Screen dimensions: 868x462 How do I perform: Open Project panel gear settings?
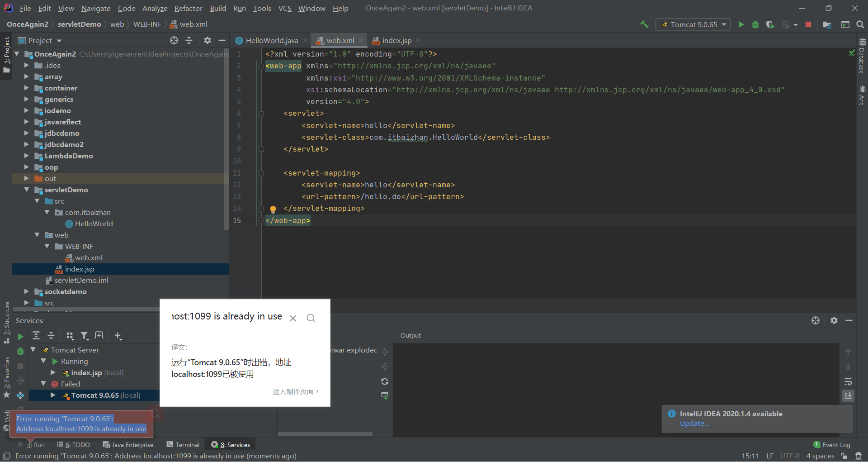(x=208, y=40)
